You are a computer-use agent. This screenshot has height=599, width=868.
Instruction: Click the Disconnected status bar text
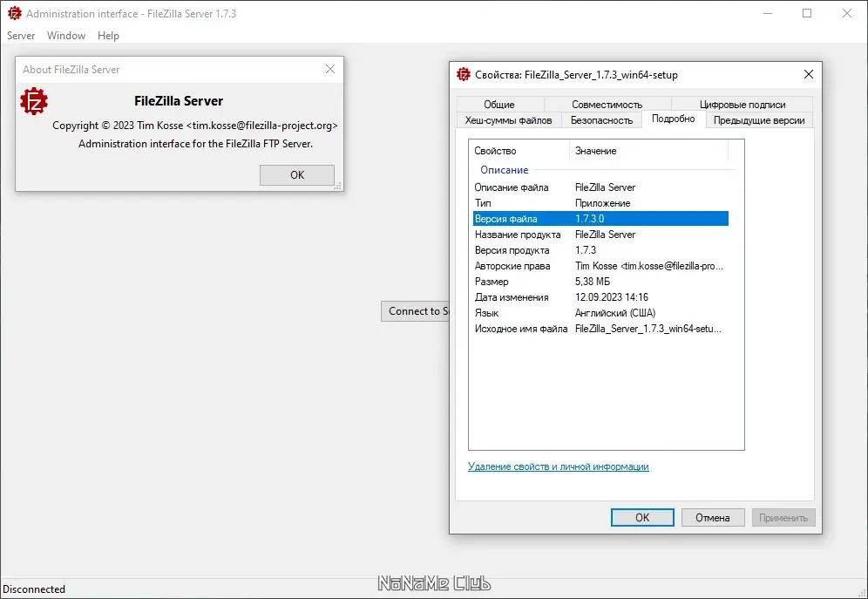tap(34, 589)
